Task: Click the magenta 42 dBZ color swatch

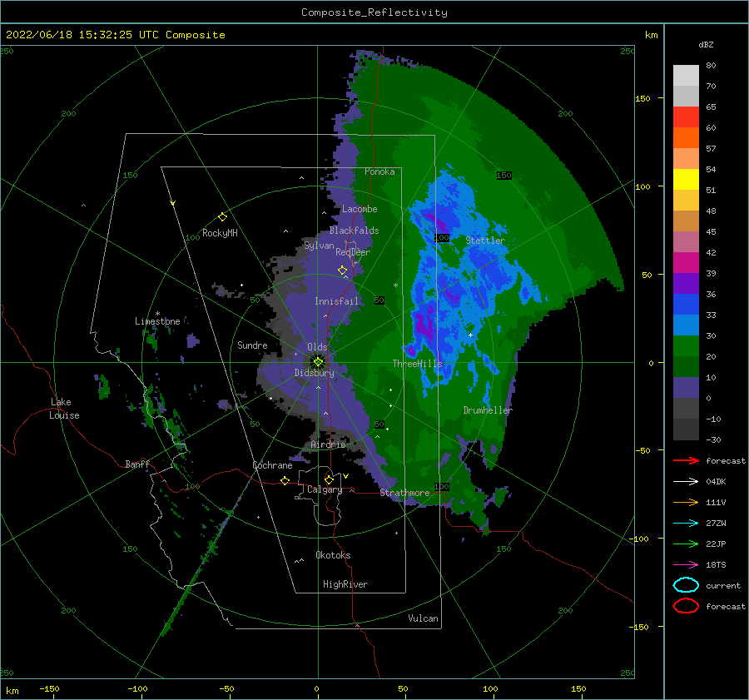Action: click(686, 263)
